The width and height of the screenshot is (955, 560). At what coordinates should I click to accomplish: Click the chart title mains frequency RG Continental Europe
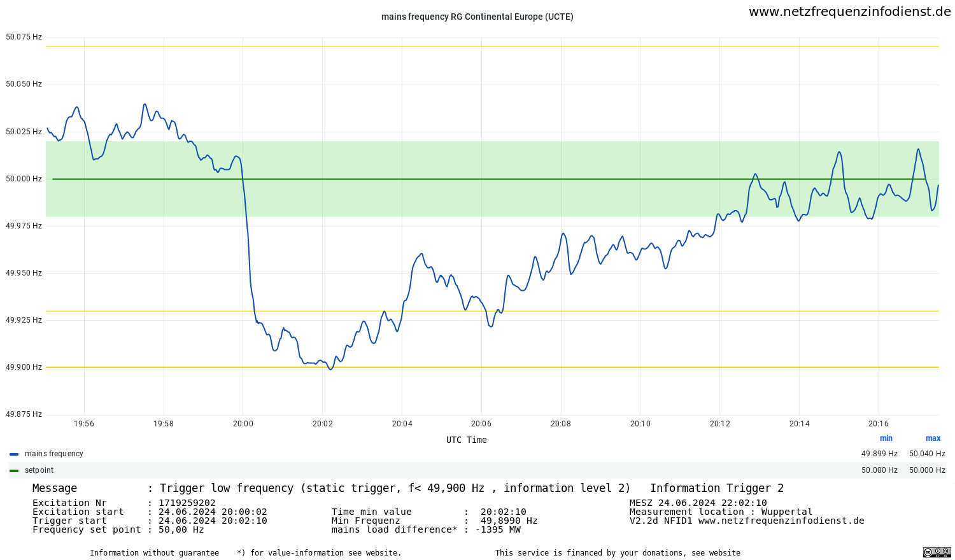click(478, 17)
